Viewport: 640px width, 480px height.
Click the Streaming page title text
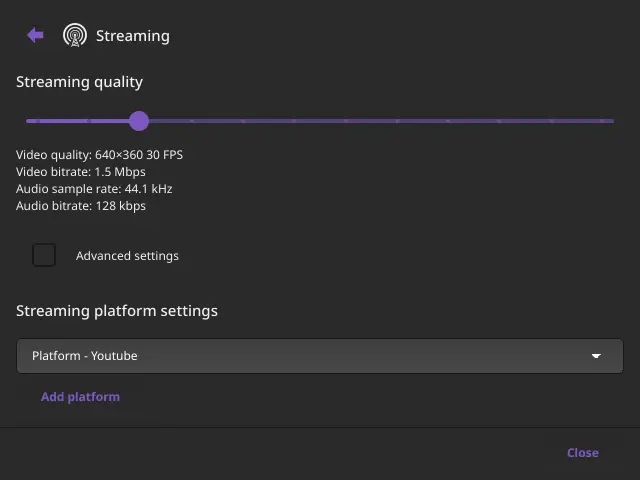pos(133,36)
